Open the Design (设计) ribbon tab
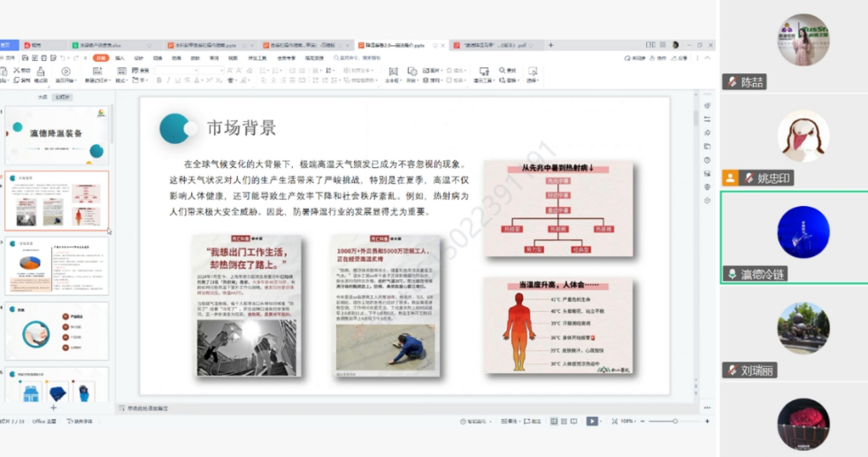The height and width of the screenshot is (457, 868). pos(138,57)
